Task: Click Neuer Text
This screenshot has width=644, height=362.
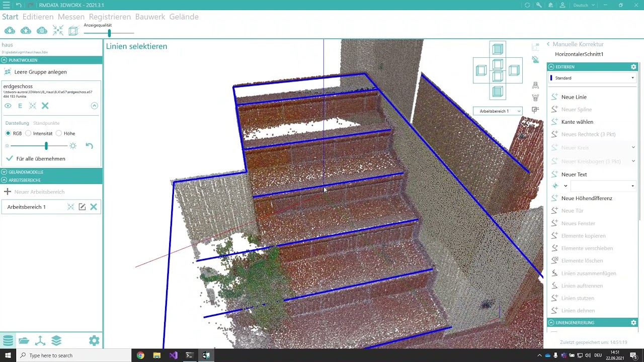Action: click(x=574, y=174)
